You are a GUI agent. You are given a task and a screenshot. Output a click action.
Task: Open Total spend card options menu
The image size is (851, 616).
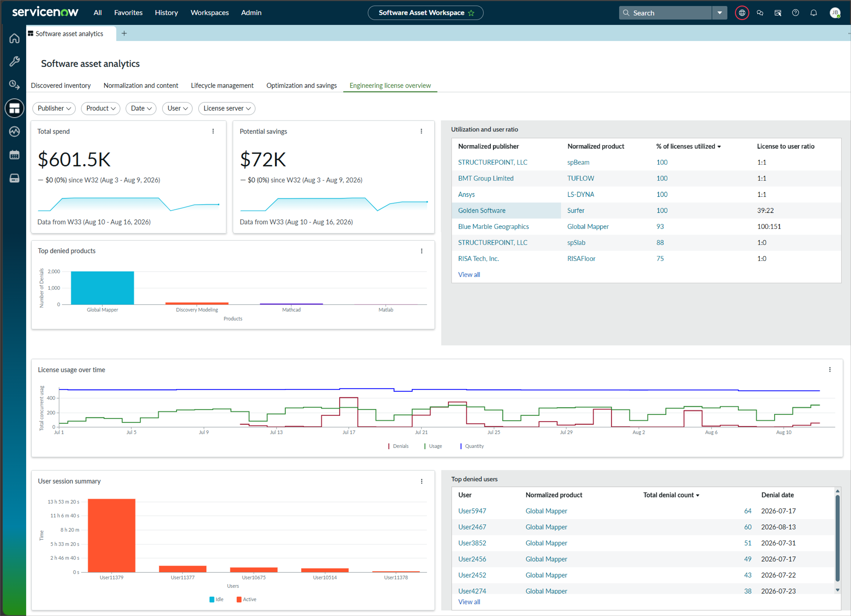click(213, 131)
